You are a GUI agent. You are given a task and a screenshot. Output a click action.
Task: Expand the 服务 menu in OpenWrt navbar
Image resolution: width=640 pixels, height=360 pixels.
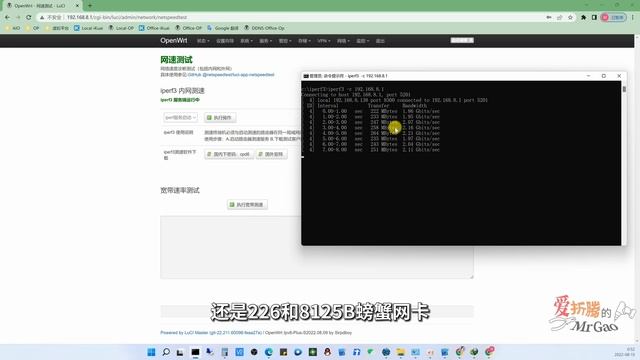pos(265,41)
